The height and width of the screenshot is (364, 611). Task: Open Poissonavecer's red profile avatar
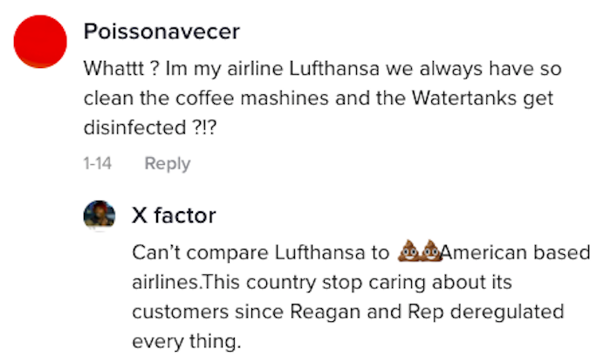pos(40,41)
